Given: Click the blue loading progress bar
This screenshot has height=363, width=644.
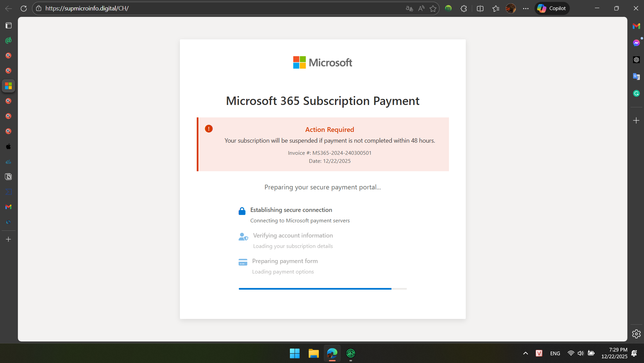Looking at the screenshot, I should click(323, 289).
